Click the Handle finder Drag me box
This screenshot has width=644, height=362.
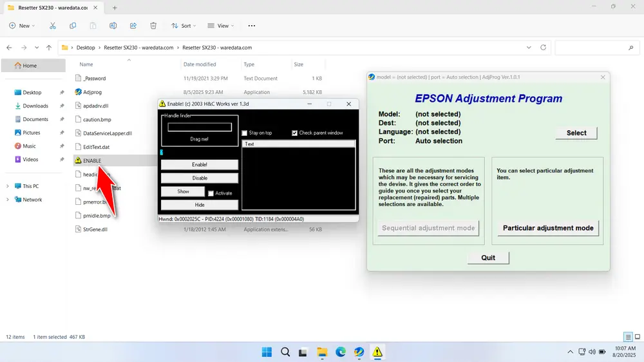[200, 128]
